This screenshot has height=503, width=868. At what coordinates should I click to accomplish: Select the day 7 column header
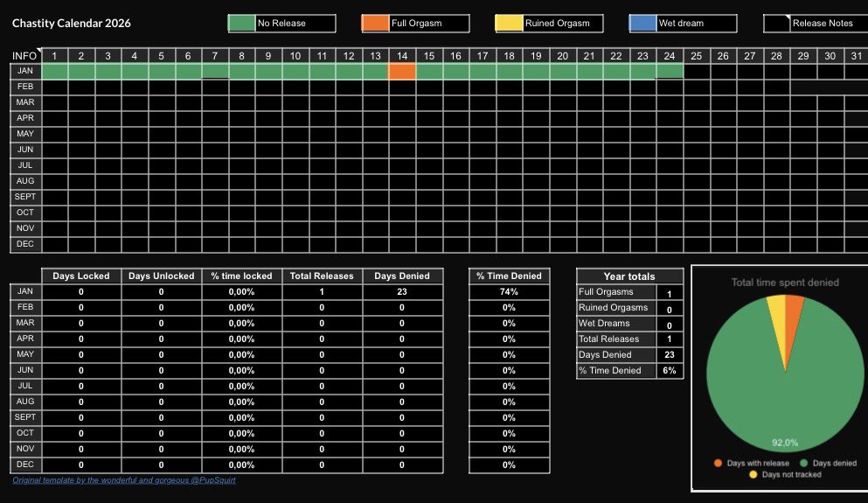pos(215,56)
